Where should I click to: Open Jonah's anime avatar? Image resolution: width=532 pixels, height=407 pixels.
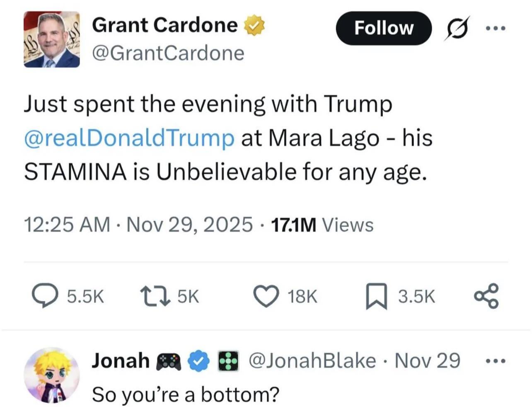(x=51, y=376)
